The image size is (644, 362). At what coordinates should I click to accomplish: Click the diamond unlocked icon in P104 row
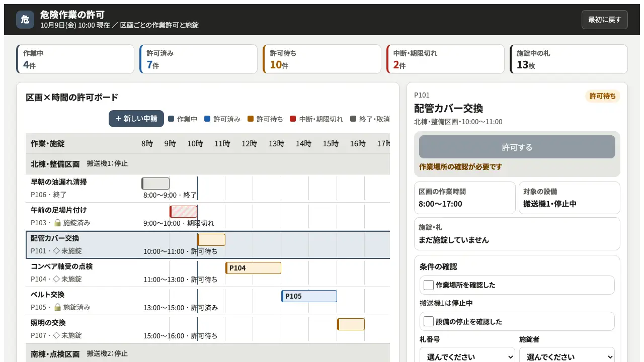pyautogui.click(x=56, y=279)
